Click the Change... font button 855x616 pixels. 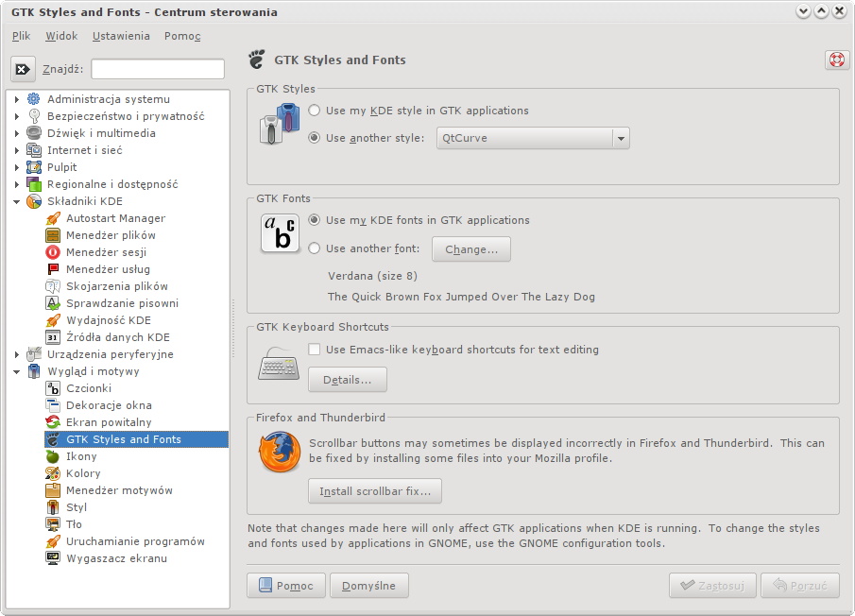tap(471, 249)
